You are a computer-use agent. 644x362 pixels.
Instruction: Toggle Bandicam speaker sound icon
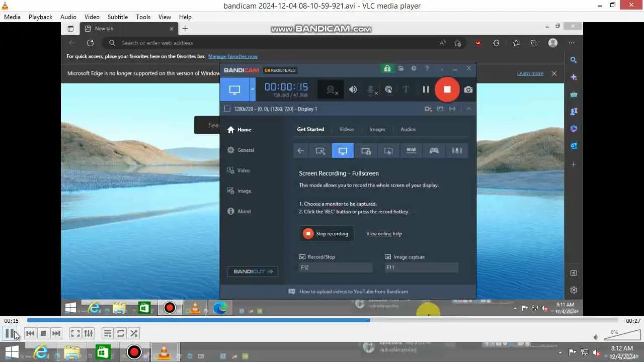point(353,89)
